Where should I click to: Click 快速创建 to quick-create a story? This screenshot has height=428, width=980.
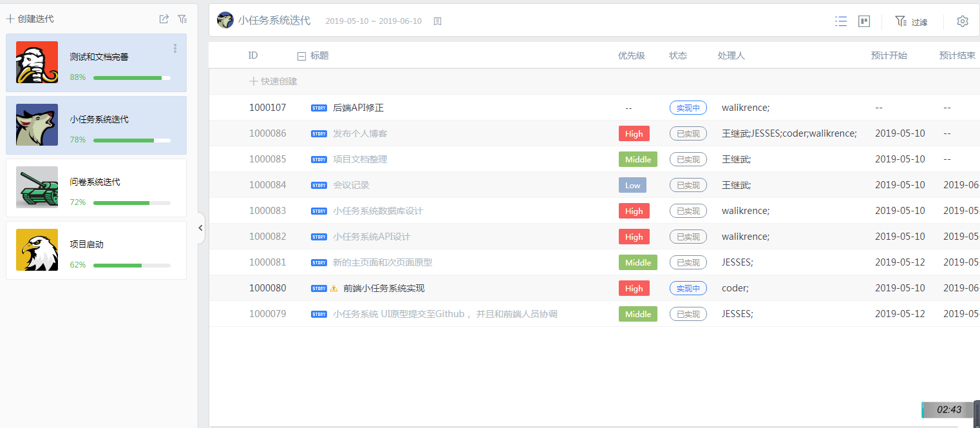point(274,81)
